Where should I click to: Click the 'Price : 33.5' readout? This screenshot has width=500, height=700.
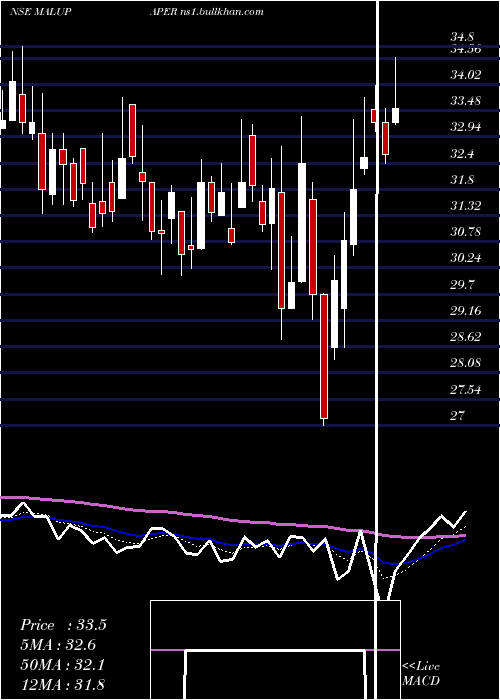pyautogui.click(x=63, y=625)
